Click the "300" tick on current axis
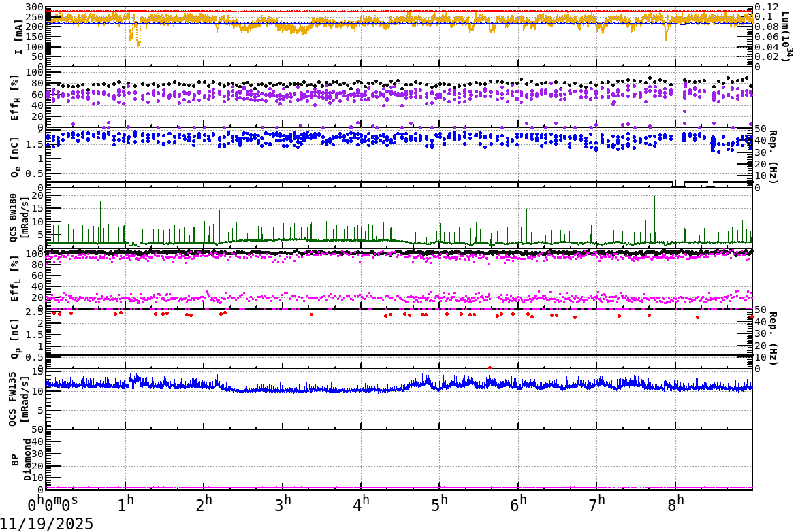This screenshot has height=532, width=798. tap(35, 7)
